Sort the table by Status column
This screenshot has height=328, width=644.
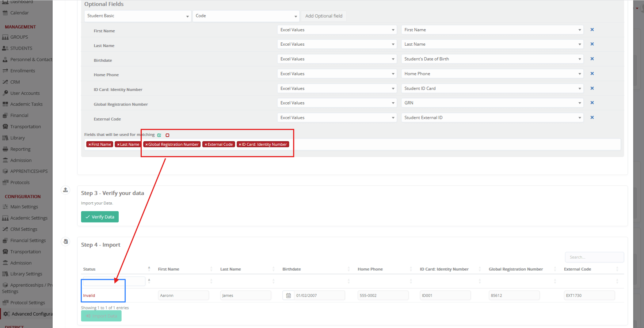click(x=149, y=269)
